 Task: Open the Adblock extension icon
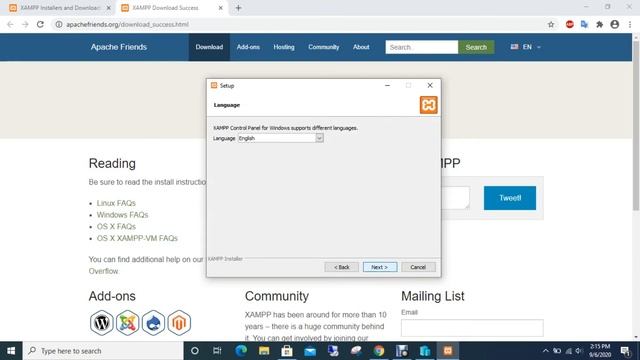coord(570,24)
